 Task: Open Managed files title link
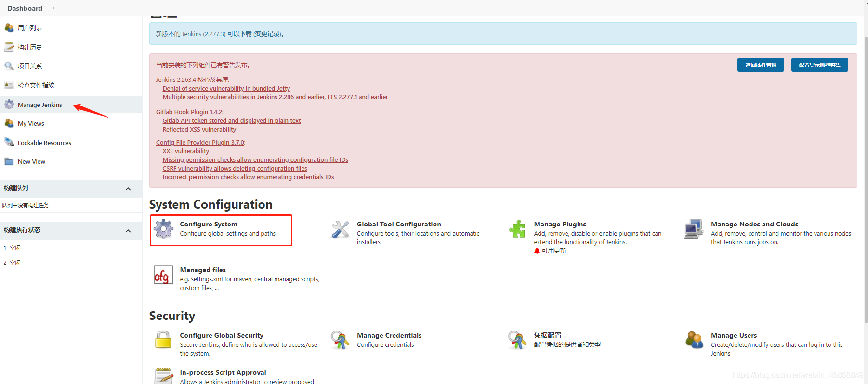click(x=203, y=270)
